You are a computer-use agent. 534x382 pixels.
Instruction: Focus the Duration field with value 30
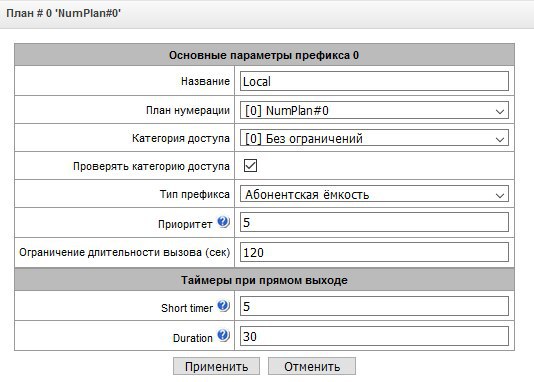pyautogui.click(x=374, y=336)
